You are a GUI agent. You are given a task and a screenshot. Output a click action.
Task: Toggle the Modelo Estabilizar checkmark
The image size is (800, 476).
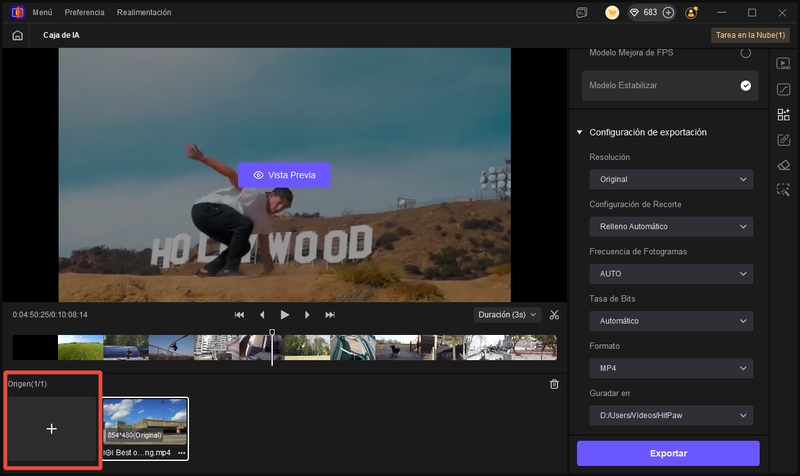(x=745, y=86)
